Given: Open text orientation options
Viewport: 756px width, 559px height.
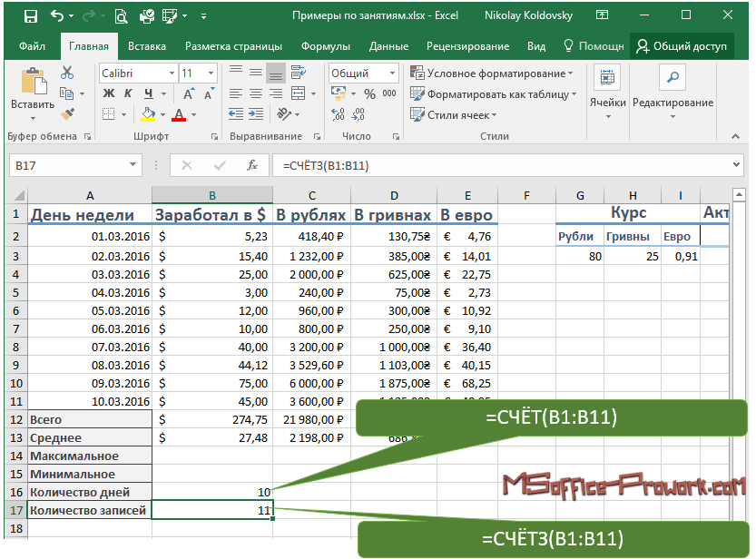Looking at the screenshot, I should click(283, 114).
